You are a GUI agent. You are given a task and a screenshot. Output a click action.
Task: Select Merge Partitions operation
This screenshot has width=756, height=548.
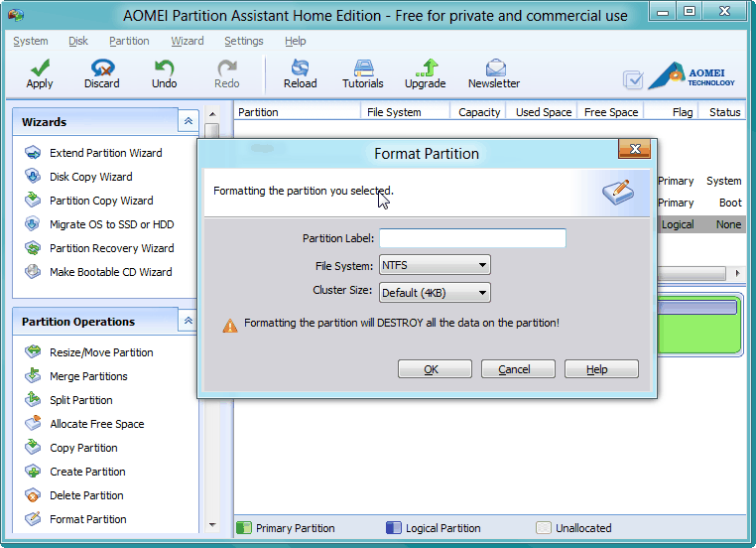(x=88, y=376)
